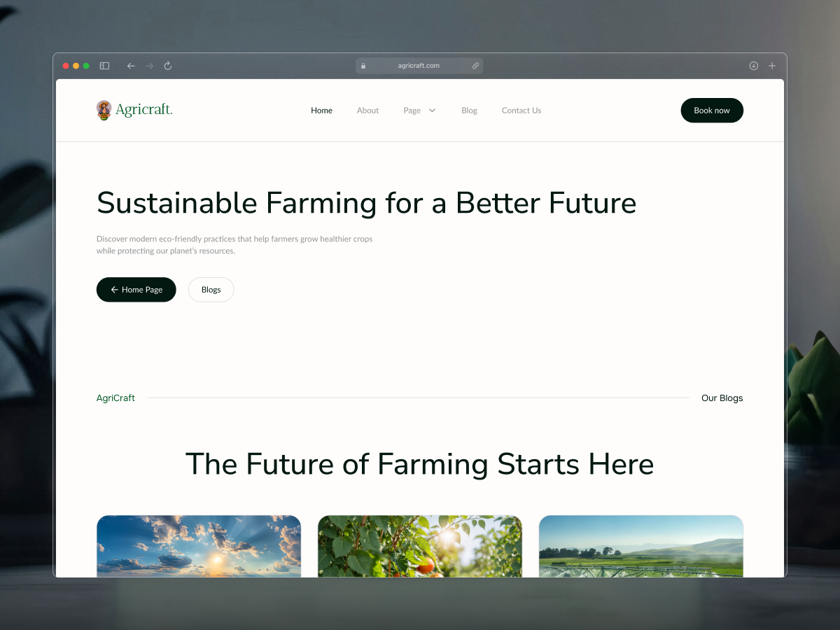Open a new tab with the plus icon
Viewport: 840px width, 630px height.
[771, 65]
